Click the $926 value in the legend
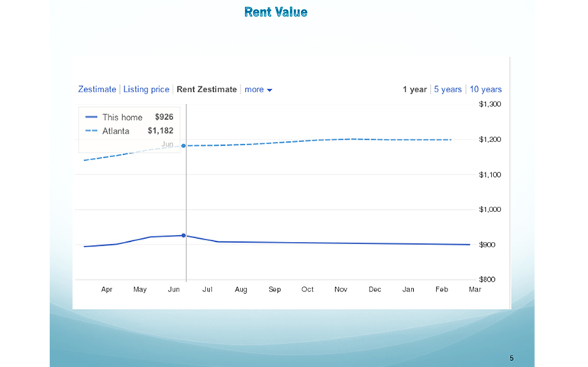Screen dimensions: 588x367 pos(163,118)
